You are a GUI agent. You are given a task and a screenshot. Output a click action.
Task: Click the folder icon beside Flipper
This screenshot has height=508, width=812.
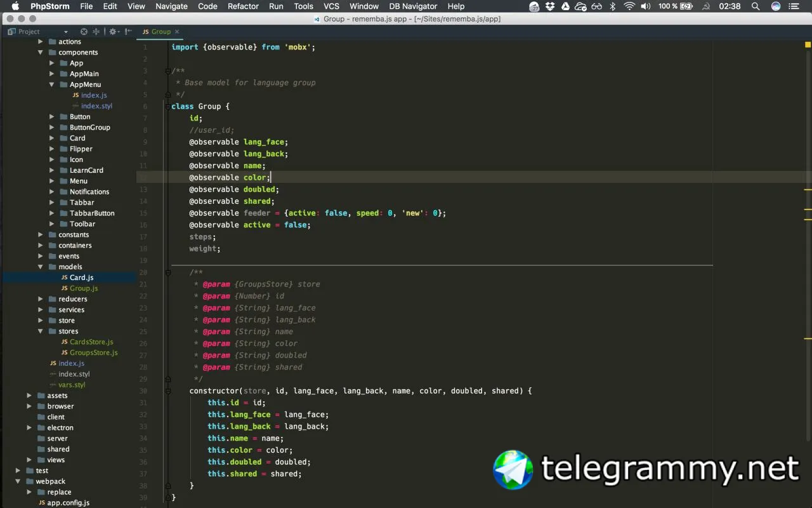[x=64, y=149]
